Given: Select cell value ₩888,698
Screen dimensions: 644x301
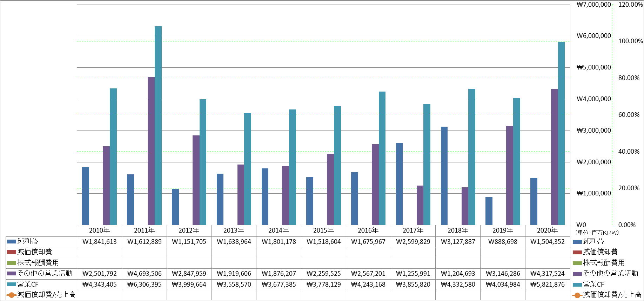Looking at the screenshot, I should coord(503,242).
